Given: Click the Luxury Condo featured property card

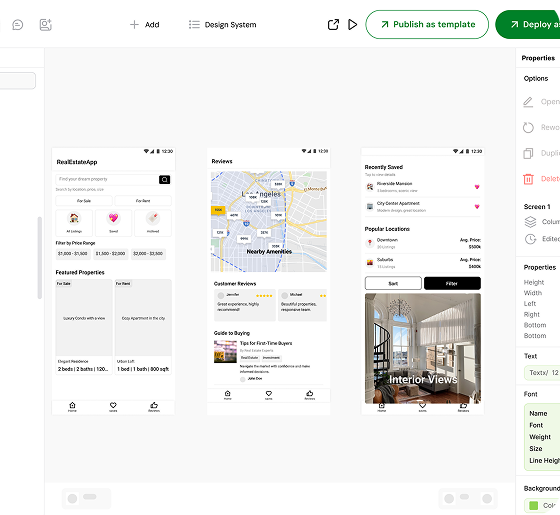Looking at the screenshot, I should click(x=84, y=327).
